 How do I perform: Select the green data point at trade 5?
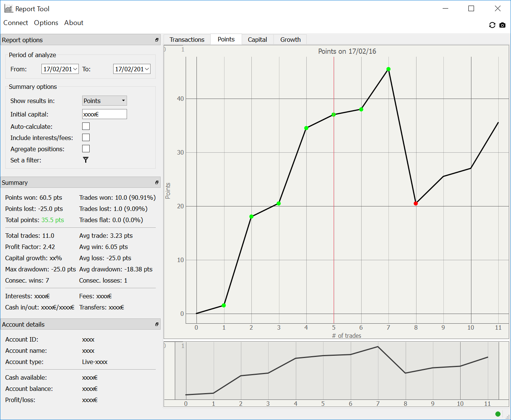pyautogui.click(x=334, y=115)
